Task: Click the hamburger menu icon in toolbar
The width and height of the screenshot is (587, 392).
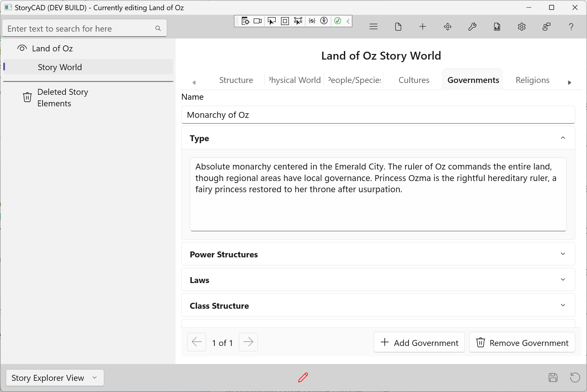Action: tap(373, 27)
